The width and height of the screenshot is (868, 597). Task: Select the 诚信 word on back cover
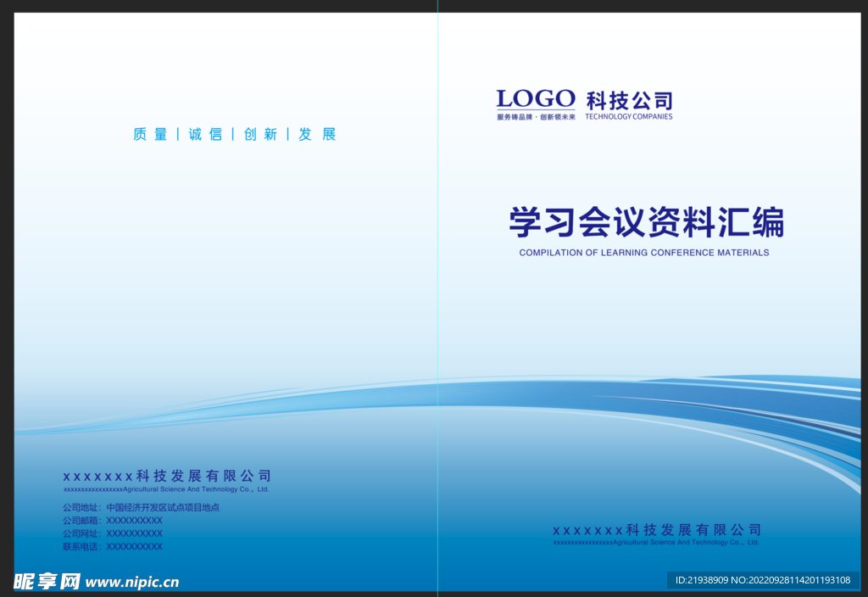tap(205, 135)
